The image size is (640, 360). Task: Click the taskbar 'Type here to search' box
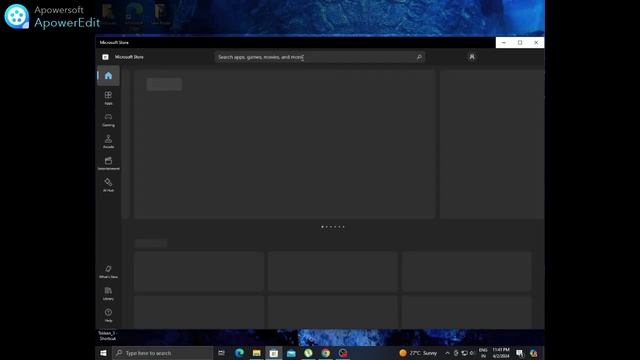162,353
